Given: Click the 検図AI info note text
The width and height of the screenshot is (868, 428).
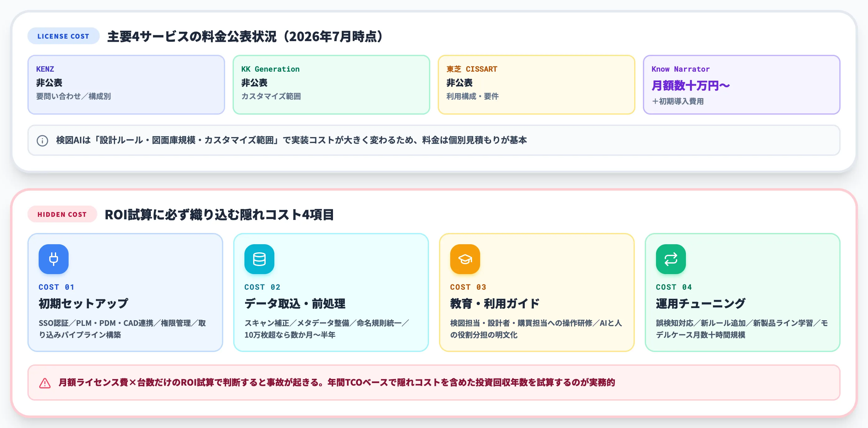Looking at the screenshot, I should pyautogui.click(x=292, y=140).
